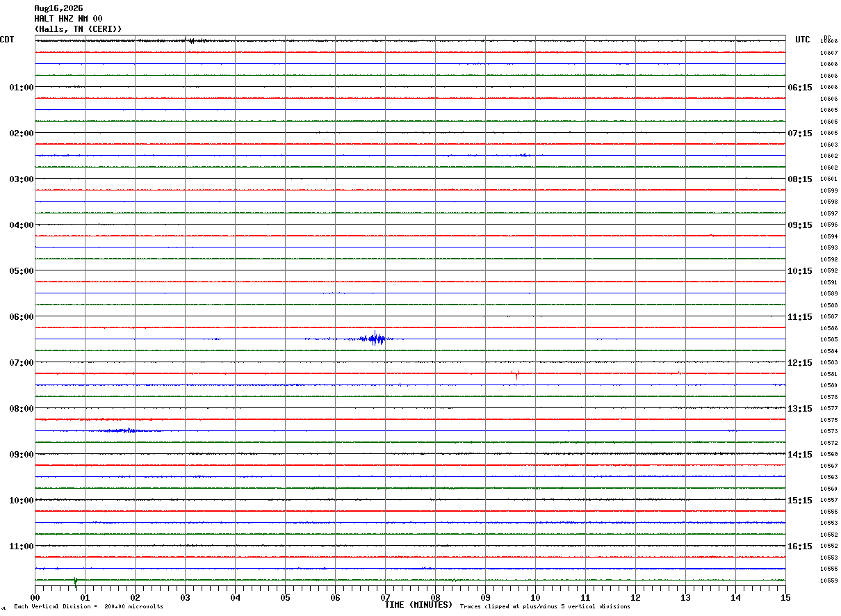Click the Each Vertical Division scale note

pos(88,606)
